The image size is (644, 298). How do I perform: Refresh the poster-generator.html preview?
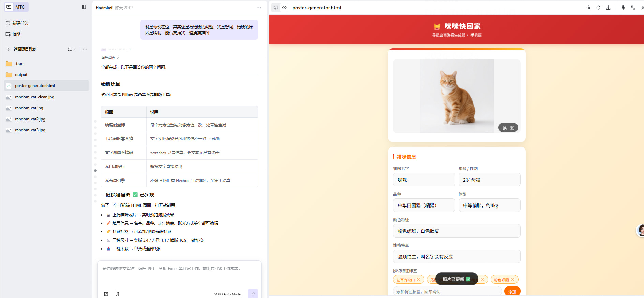coord(598,8)
